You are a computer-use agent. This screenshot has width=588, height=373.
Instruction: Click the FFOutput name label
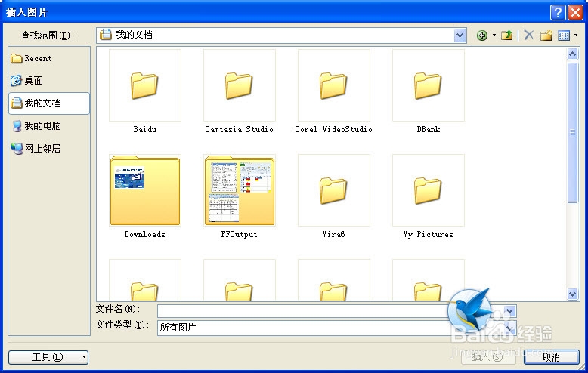pyautogui.click(x=240, y=234)
